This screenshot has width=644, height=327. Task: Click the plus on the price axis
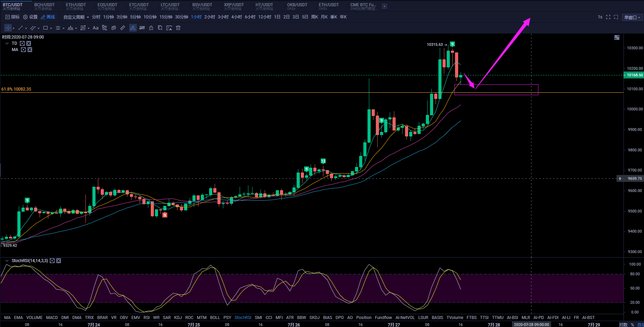620,179
